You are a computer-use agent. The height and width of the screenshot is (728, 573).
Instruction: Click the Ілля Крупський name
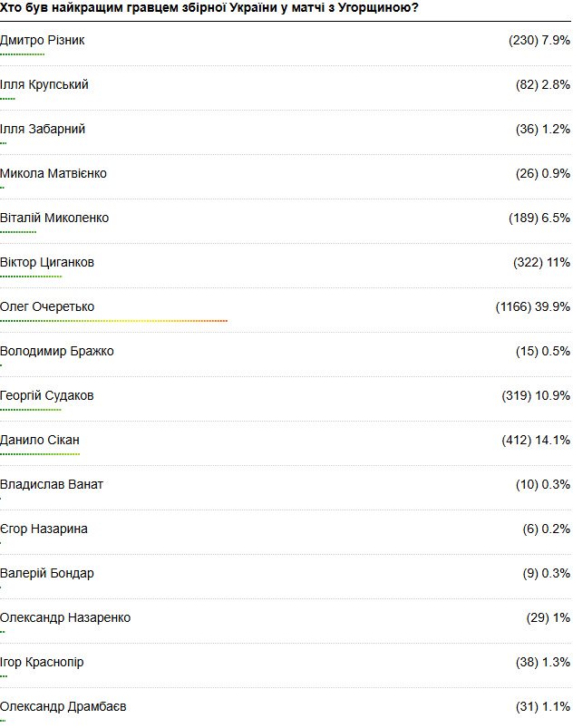pyautogui.click(x=44, y=85)
